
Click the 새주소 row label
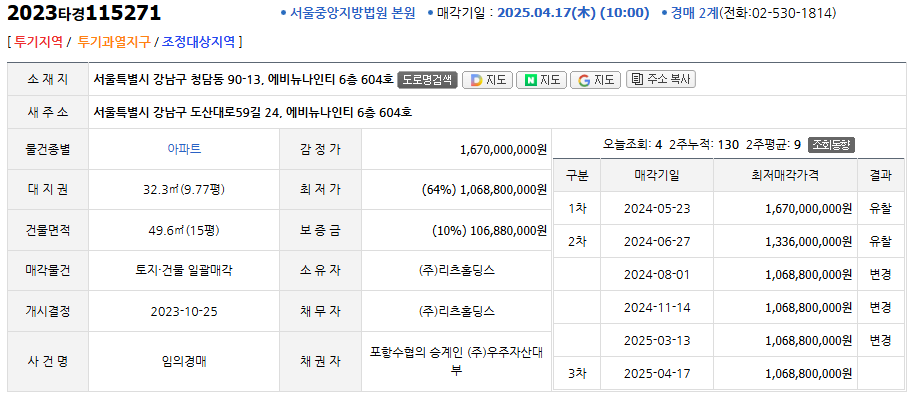point(48,112)
